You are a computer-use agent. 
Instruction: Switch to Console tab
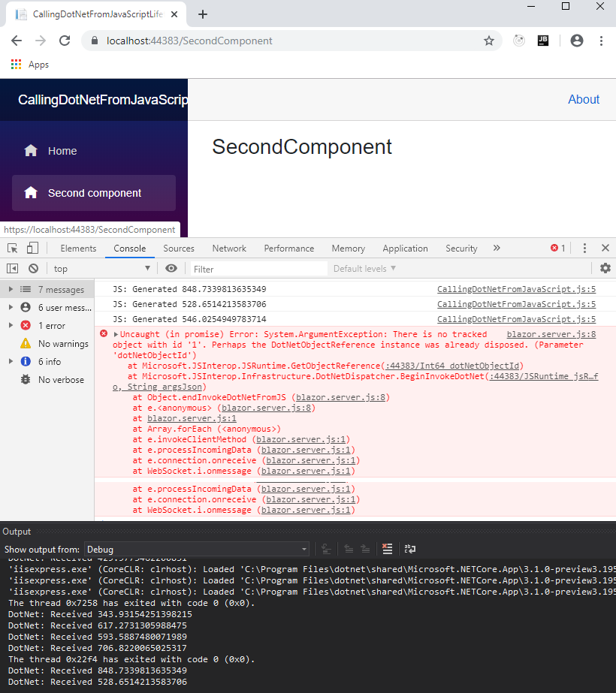tap(129, 249)
